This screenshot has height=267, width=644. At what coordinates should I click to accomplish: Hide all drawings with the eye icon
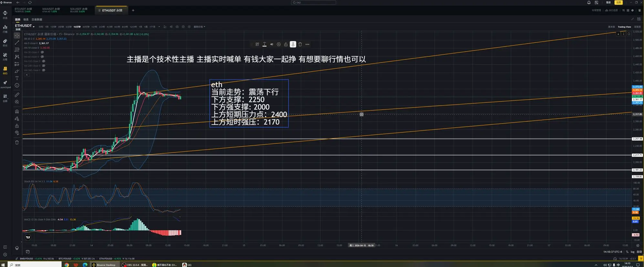click(17, 133)
